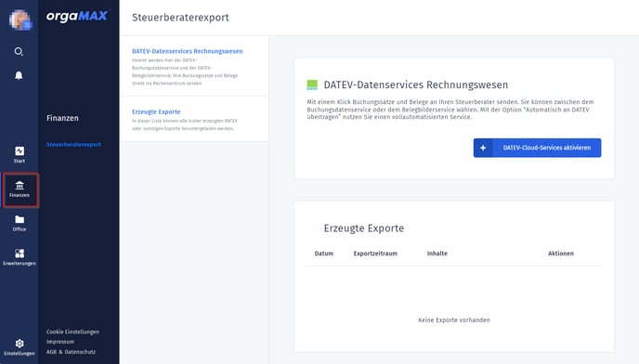Open DATEV-Datenservices Rechnungswesen section link
Screen dimensions: 639x364
click(187, 51)
